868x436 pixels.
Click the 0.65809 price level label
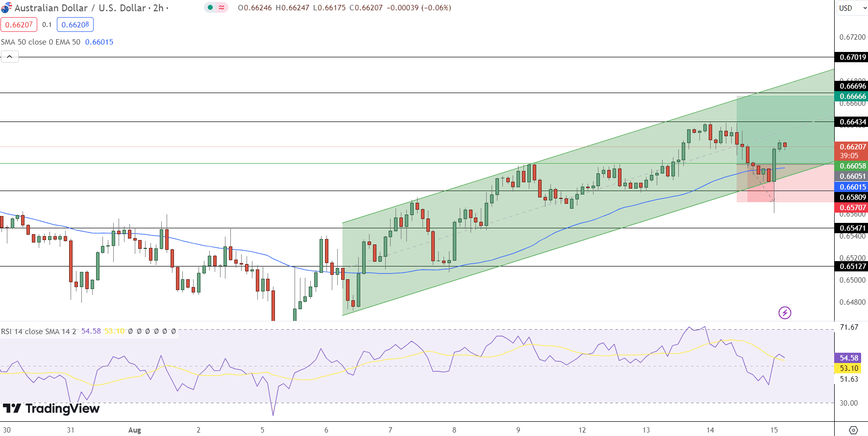[x=852, y=197]
